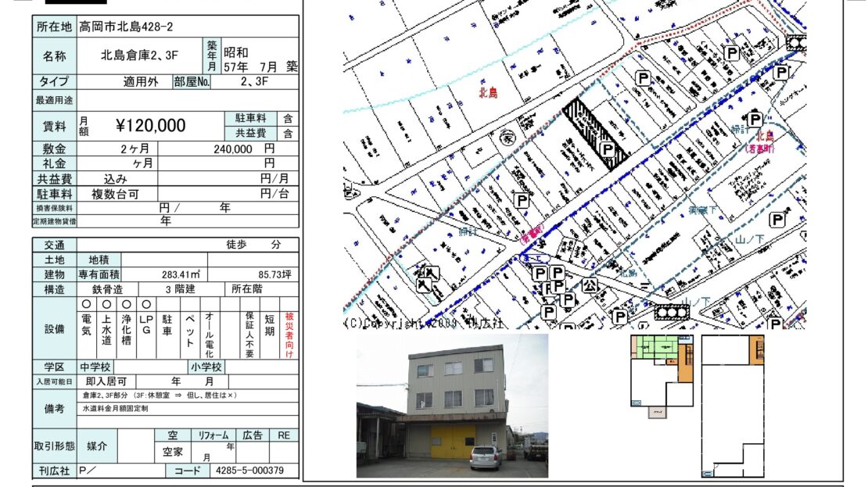
Task: Click the address 高岡市北島428-2
Action: point(126,27)
